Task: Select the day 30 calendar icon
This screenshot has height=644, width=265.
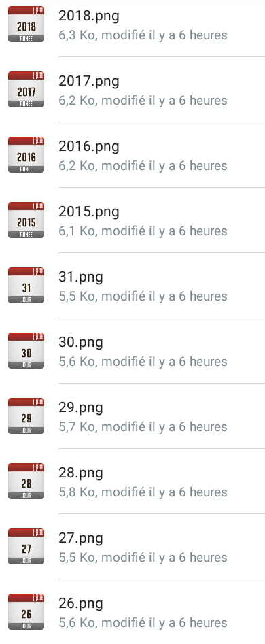Action: click(x=26, y=351)
